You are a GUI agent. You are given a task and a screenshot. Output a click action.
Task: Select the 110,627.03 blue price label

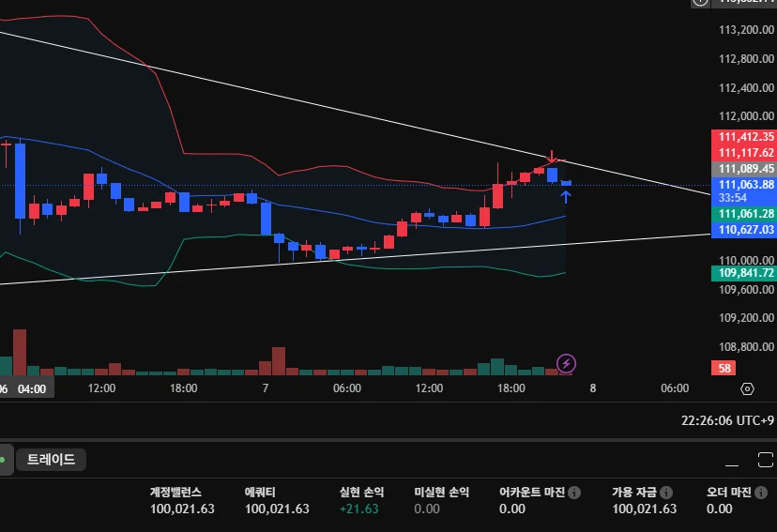[x=744, y=230]
